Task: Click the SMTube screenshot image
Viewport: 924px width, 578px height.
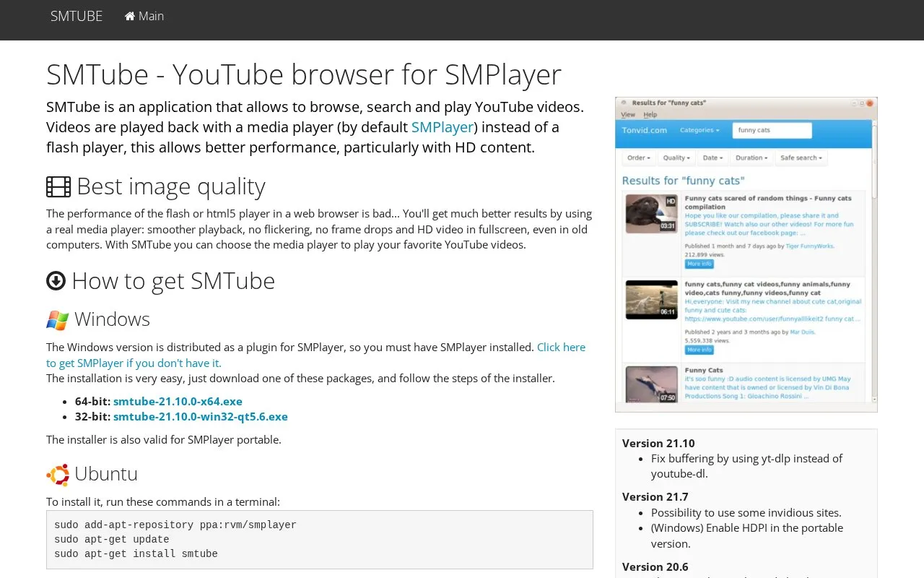Action: click(746, 254)
